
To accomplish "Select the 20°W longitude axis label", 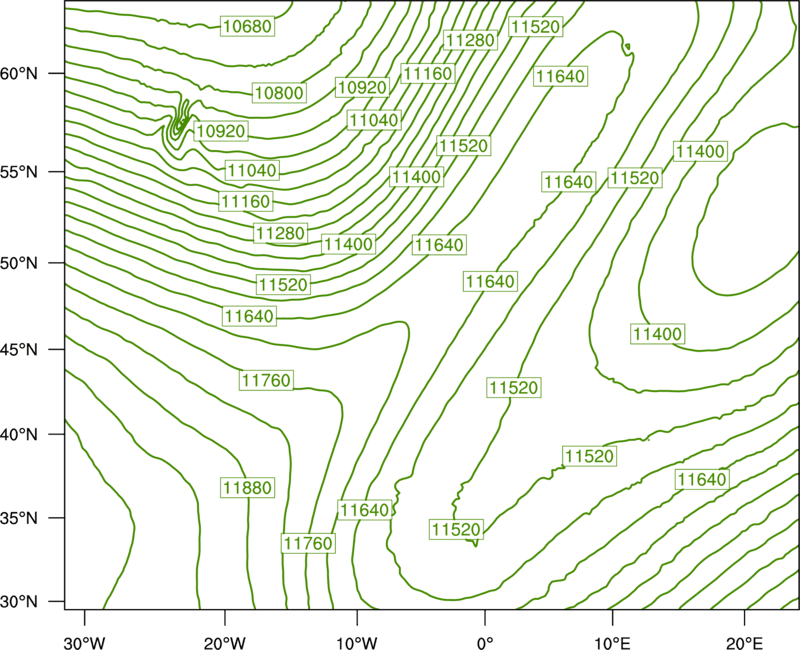I will point(225,642).
